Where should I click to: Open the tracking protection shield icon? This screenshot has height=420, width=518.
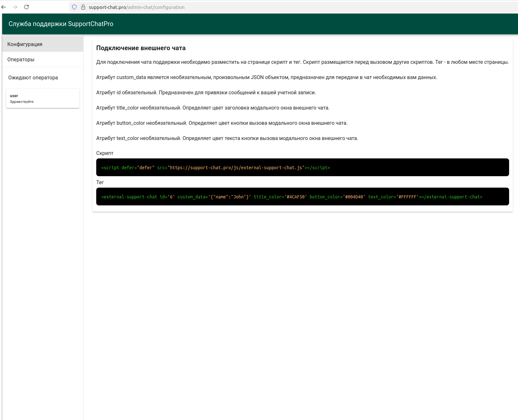[x=74, y=7]
